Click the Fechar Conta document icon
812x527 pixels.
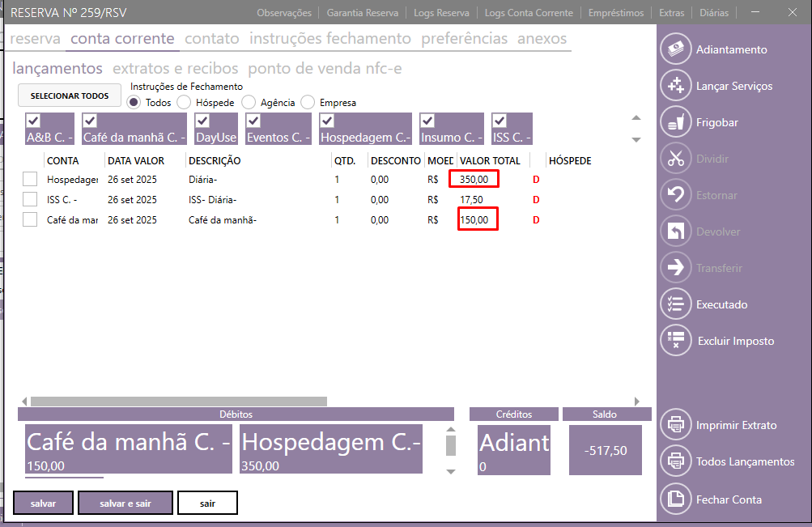(675, 499)
